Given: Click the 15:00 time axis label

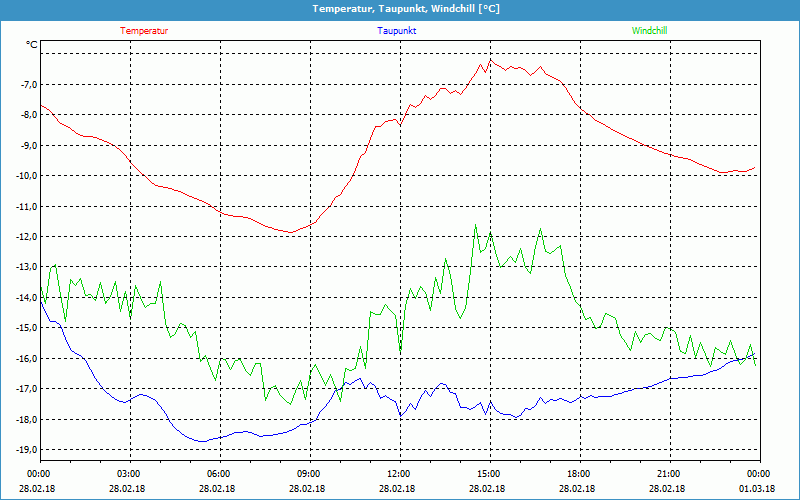Looking at the screenshot, I should click(x=490, y=474).
